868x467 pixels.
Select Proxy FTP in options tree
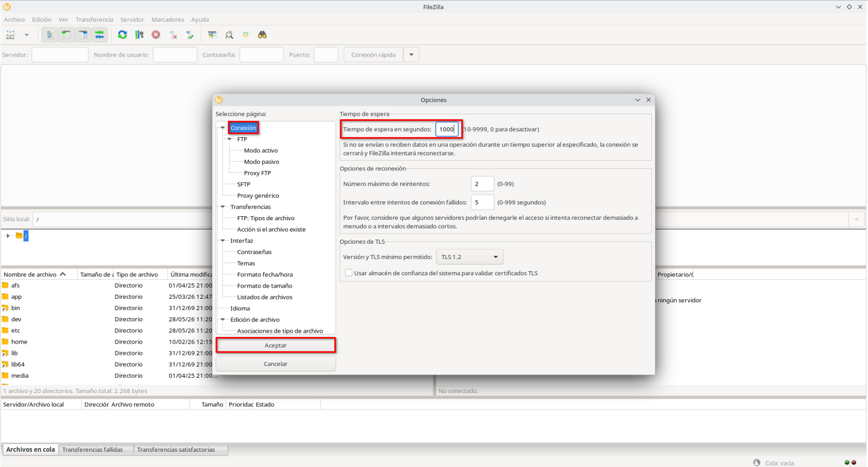(257, 173)
